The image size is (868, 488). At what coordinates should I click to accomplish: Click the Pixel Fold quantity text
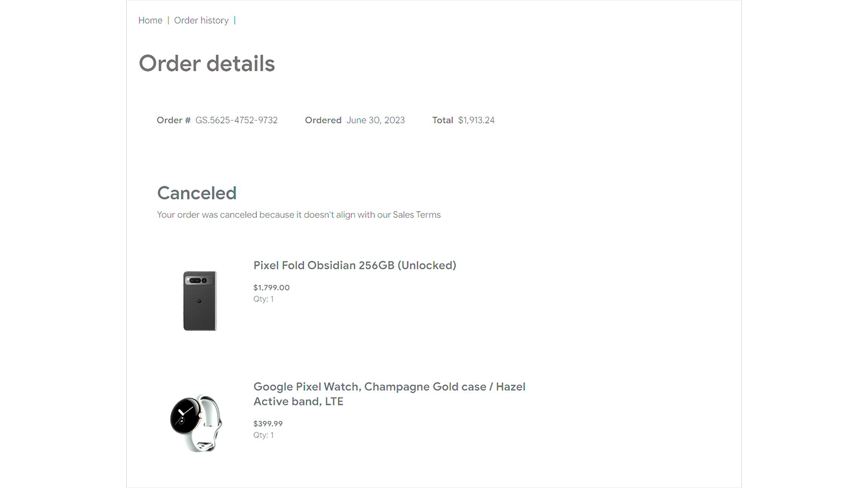point(263,299)
